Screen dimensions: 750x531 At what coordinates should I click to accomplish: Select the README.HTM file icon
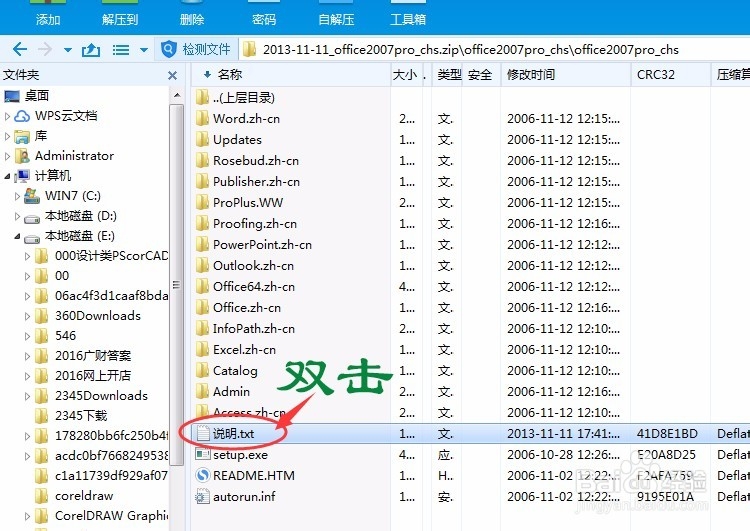pyautogui.click(x=203, y=476)
